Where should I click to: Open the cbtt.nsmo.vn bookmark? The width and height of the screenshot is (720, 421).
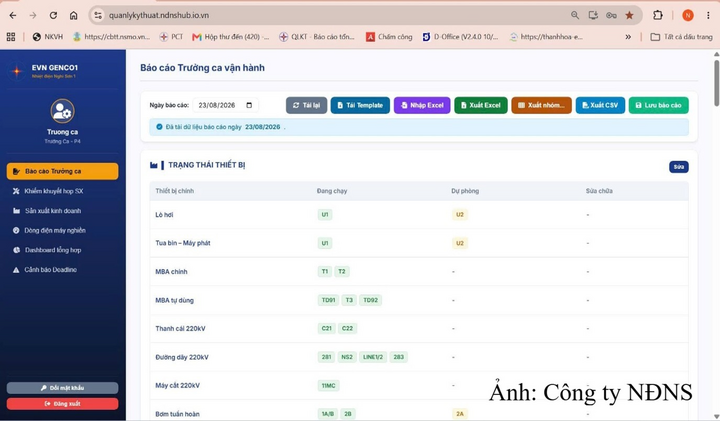tap(112, 37)
